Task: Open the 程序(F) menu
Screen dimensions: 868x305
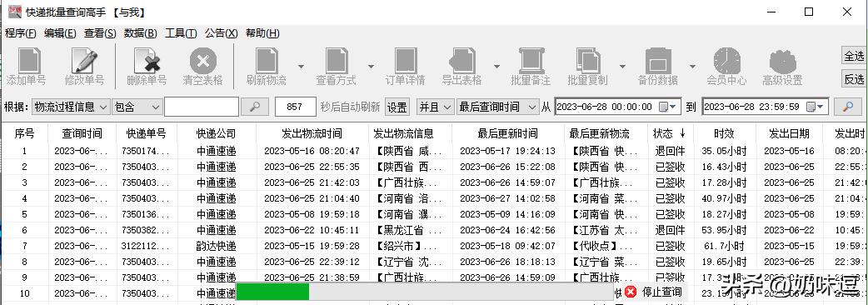Action: tap(21, 33)
